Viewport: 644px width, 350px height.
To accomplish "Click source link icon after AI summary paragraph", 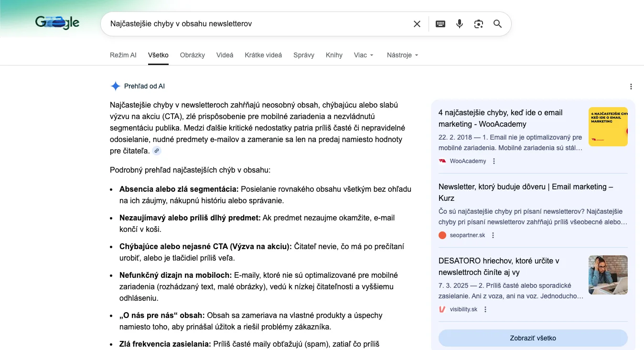I will click(157, 151).
